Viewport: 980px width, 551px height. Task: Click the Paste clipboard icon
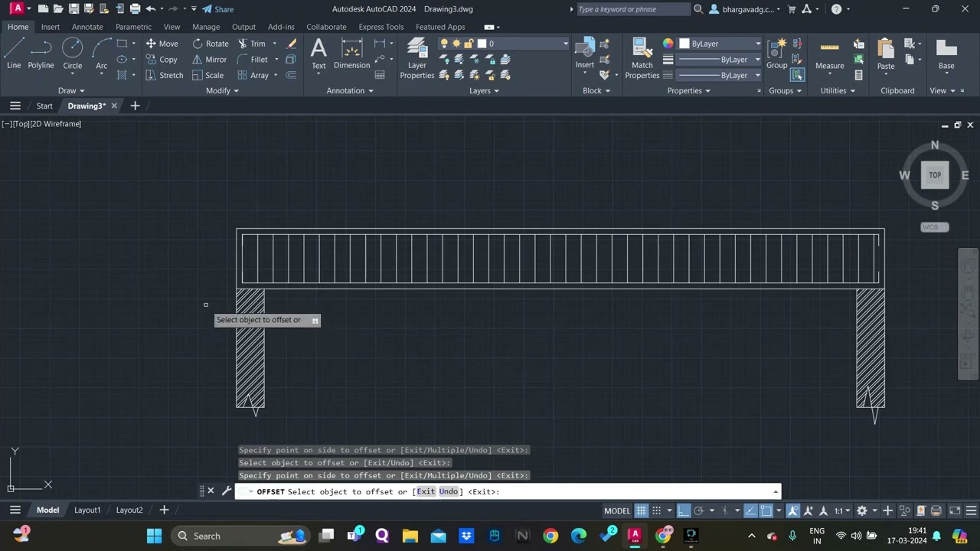coord(886,54)
